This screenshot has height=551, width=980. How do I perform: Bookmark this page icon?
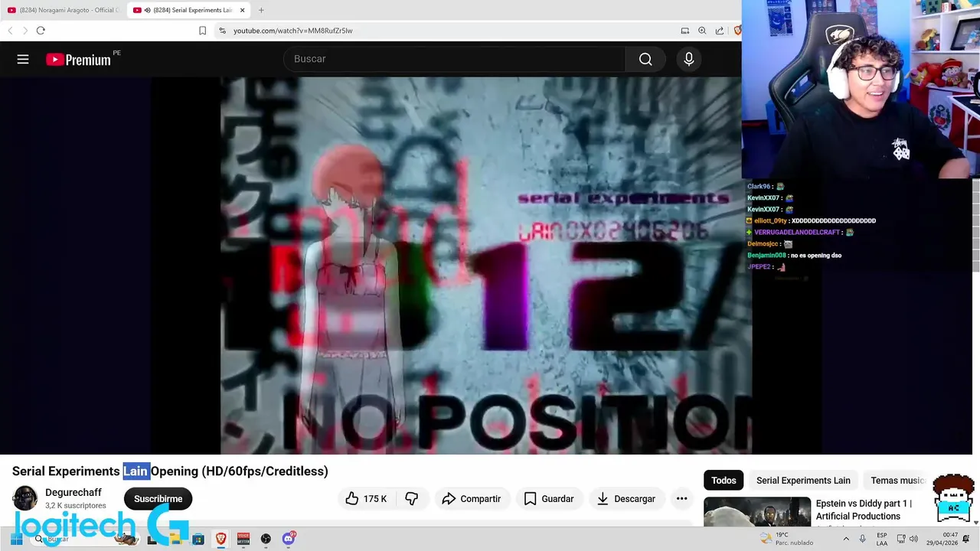click(202, 31)
